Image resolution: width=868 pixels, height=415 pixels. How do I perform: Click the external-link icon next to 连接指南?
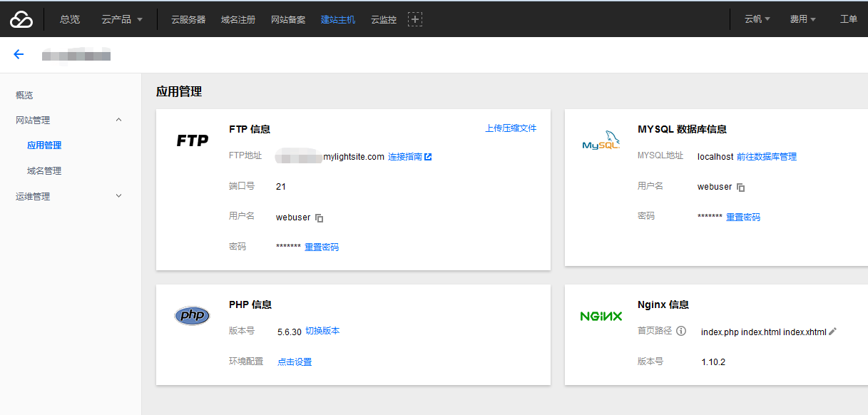[x=428, y=157]
